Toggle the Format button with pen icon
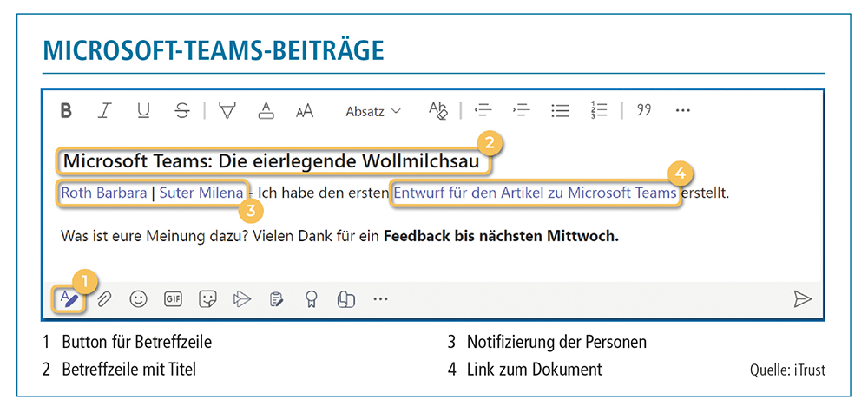Viewport: 868px width, 406px height. (70, 299)
